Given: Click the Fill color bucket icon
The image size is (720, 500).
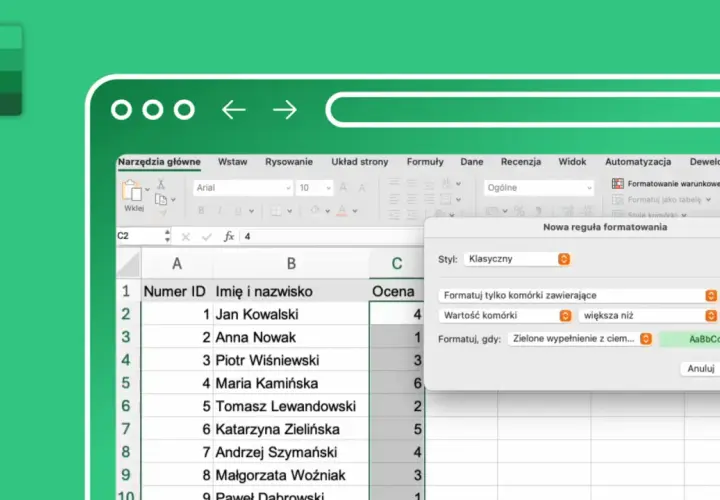Looking at the screenshot, I should point(315,210).
